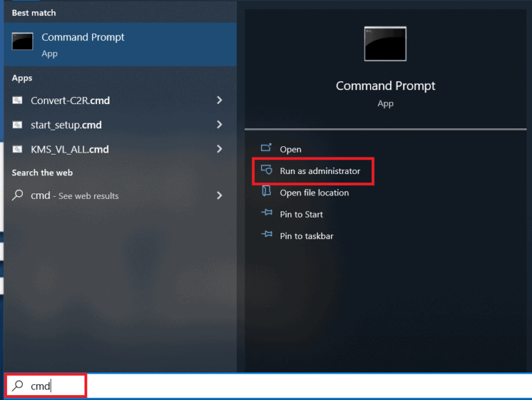Image resolution: width=532 pixels, height=400 pixels.
Task: Open cmd See web results entry
Action: click(119, 195)
